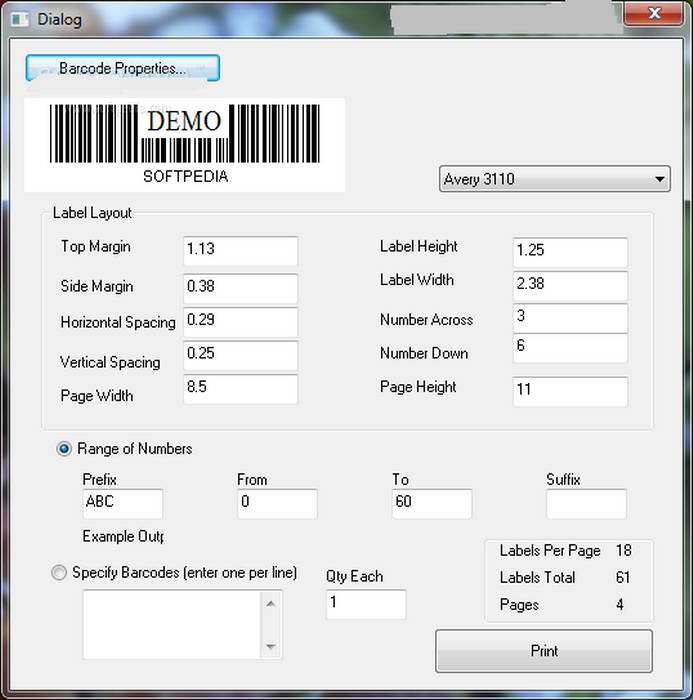Click the To number field
The width and height of the screenshot is (693, 700).
(x=432, y=504)
